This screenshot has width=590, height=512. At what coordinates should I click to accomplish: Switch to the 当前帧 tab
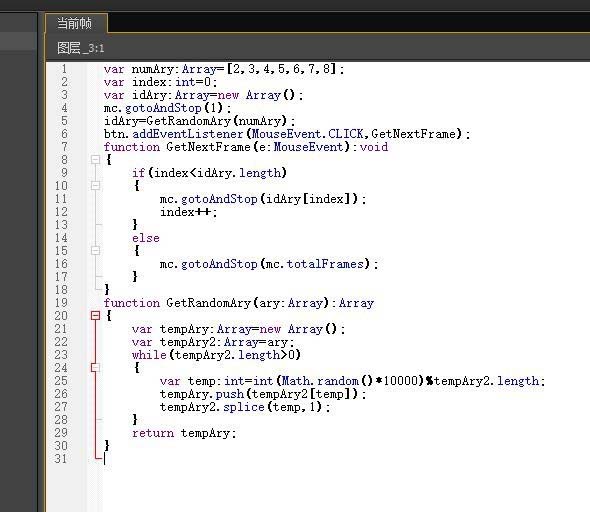click(x=75, y=23)
